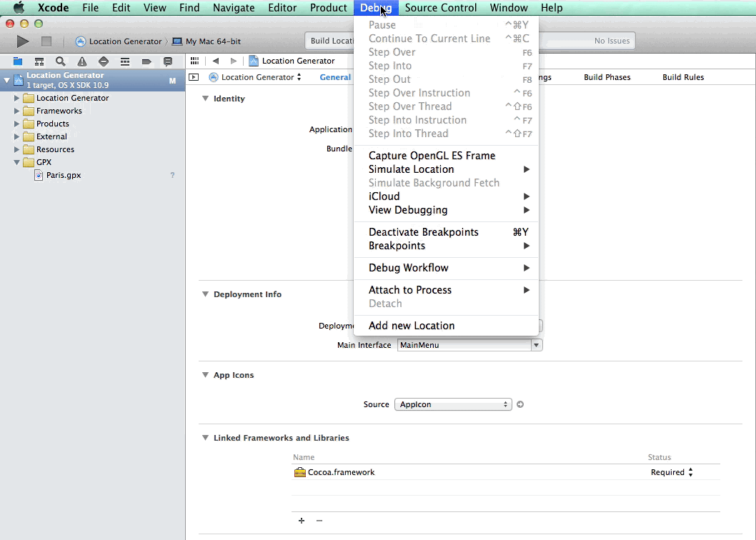Open the Apple menu
Viewport: 756px width, 540px height.
pos(19,8)
